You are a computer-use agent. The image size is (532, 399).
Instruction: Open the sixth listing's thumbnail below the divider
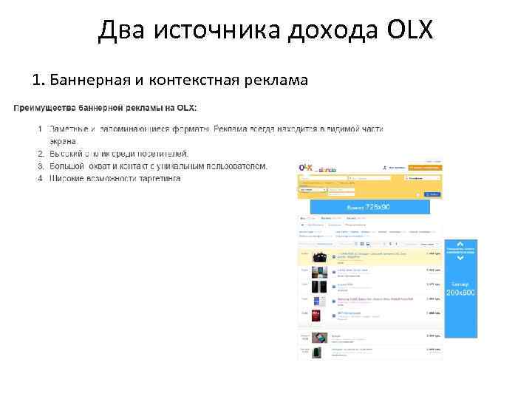[320, 338]
